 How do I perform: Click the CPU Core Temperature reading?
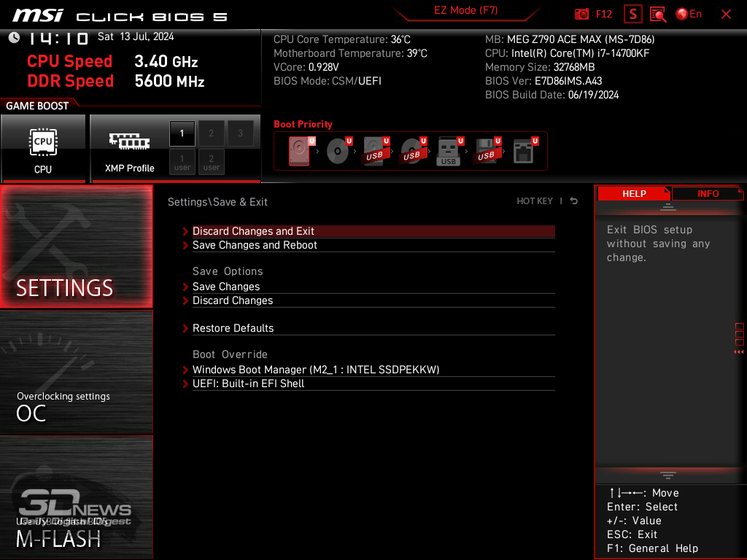click(342, 39)
